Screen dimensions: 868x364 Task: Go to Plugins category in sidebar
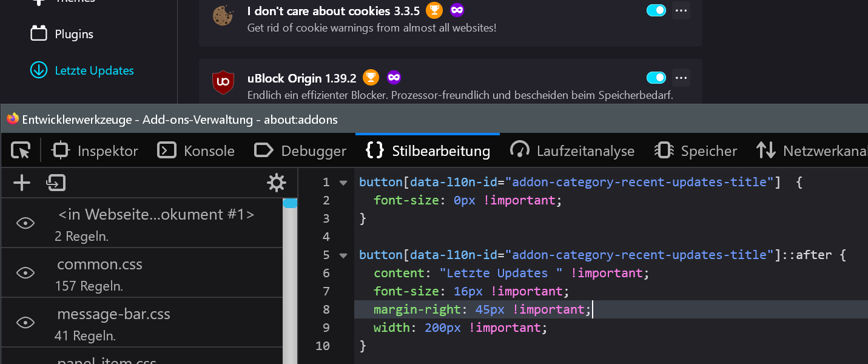tap(73, 34)
